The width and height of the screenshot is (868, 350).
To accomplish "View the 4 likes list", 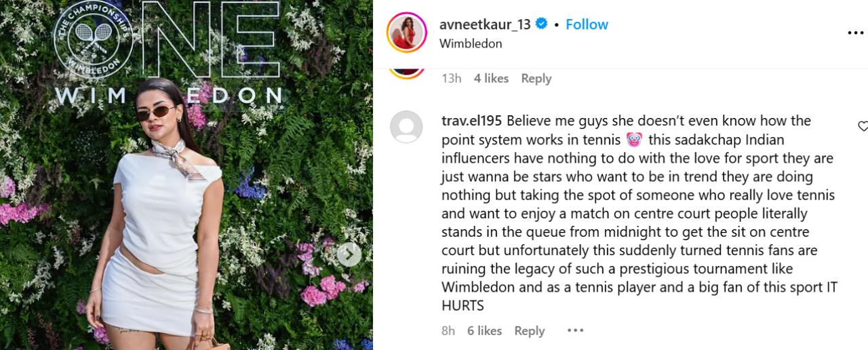I will tap(491, 79).
